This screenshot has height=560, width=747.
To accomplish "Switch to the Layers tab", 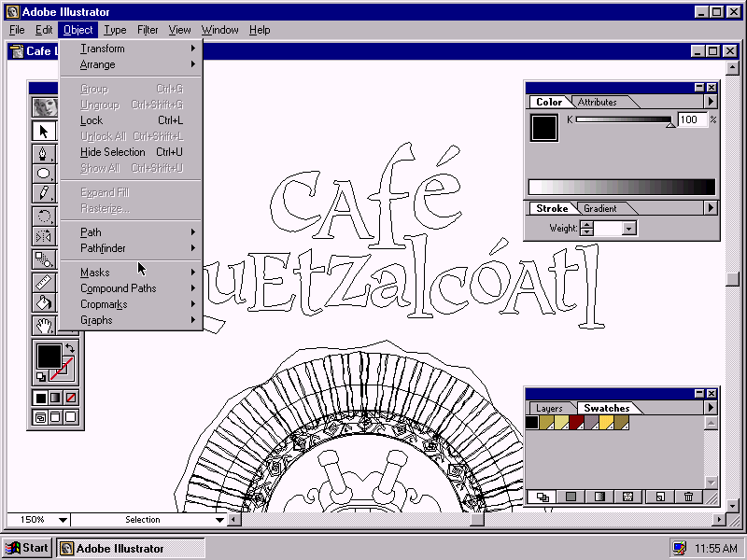I will coord(549,408).
